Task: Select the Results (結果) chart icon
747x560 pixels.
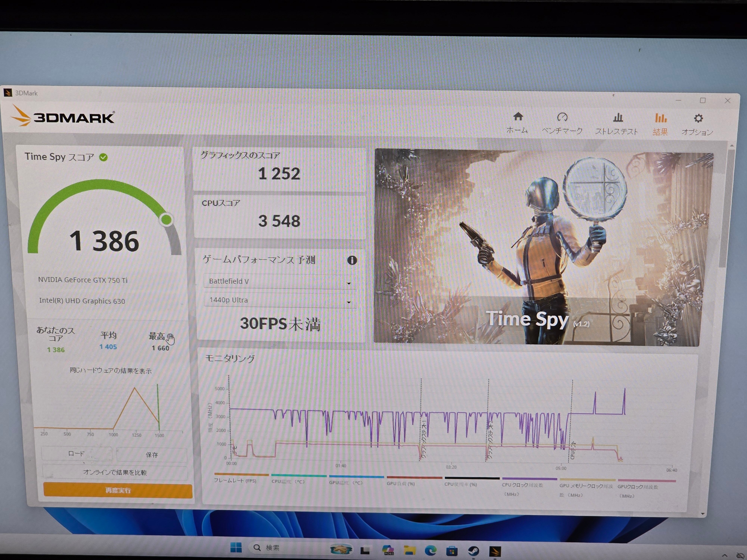Action: click(x=661, y=118)
